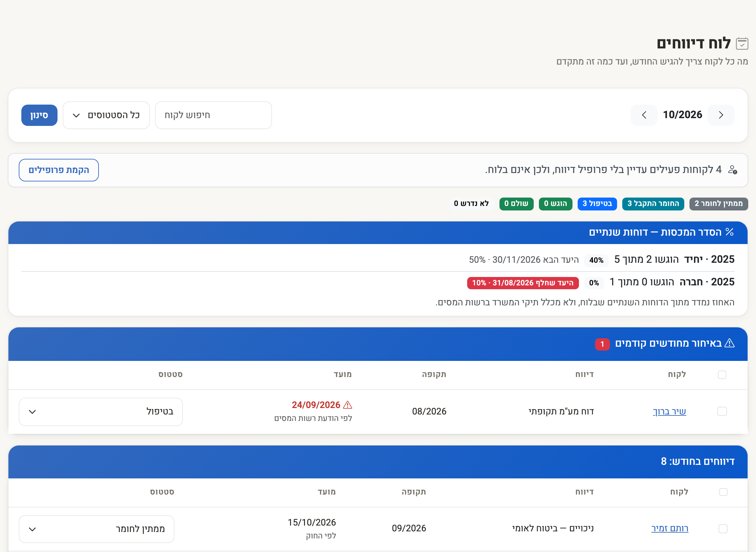Filter by the בטיפול 3 status chip
This screenshot has height=552, width=756.
pos(597,203)
